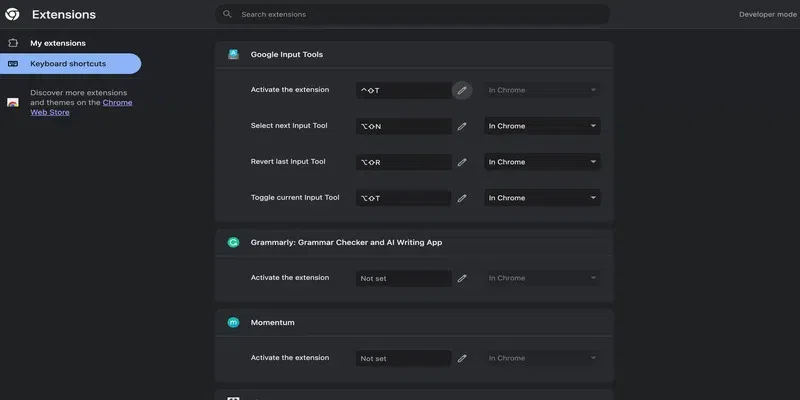Click pencil icon for Select next Input Tool

click(462, 126)
